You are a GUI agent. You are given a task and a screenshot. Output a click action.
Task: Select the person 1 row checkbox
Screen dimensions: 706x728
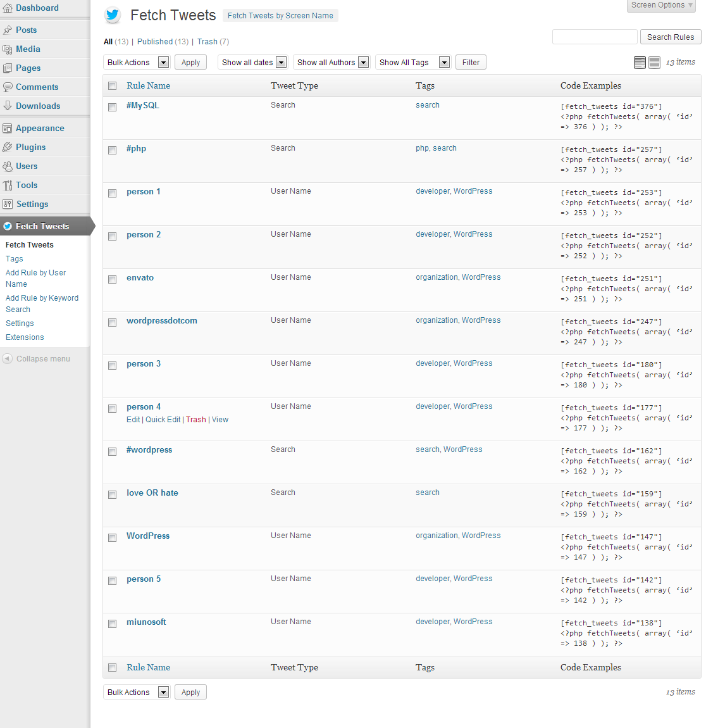pos(112,194)
